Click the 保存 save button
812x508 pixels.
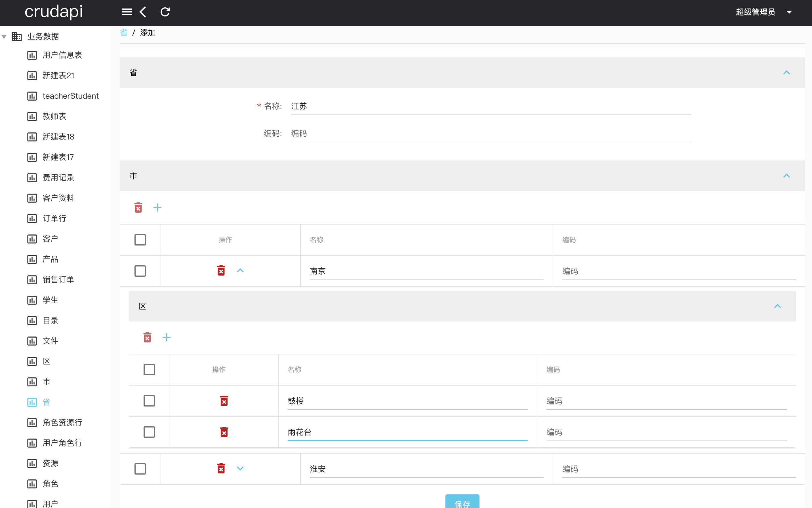click(x=462, y=503)
